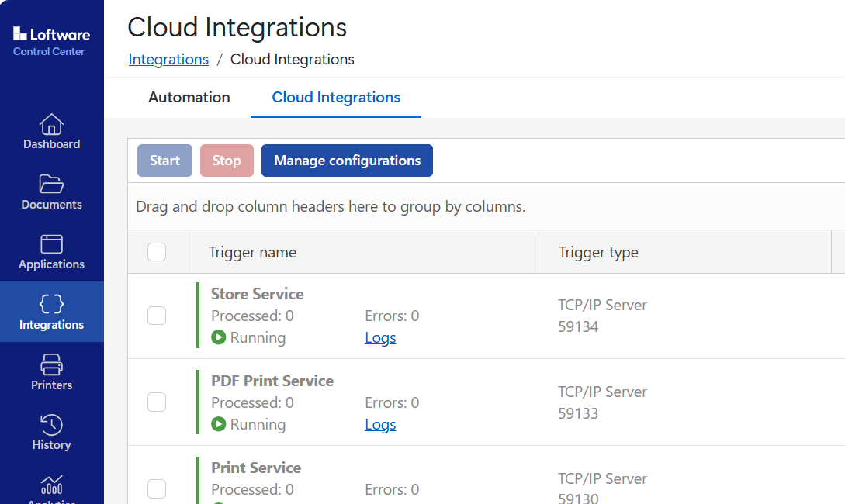
Task: Click the PDF Print Service trigger name
Action: coord(272,381)
